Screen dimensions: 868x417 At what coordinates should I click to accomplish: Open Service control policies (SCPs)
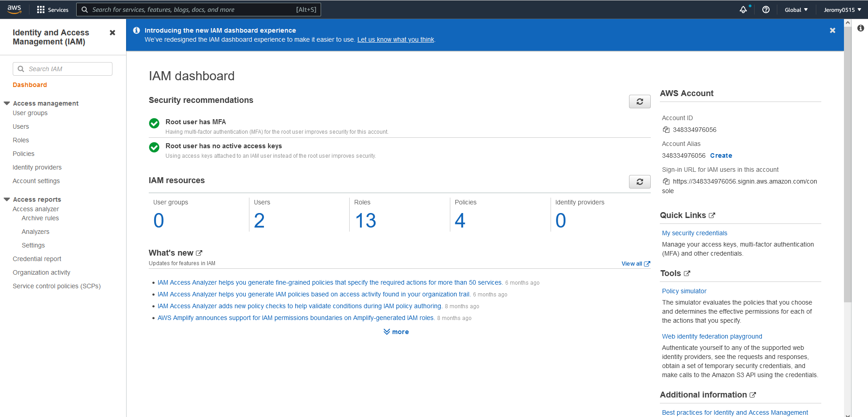click(x=57, y=286)
